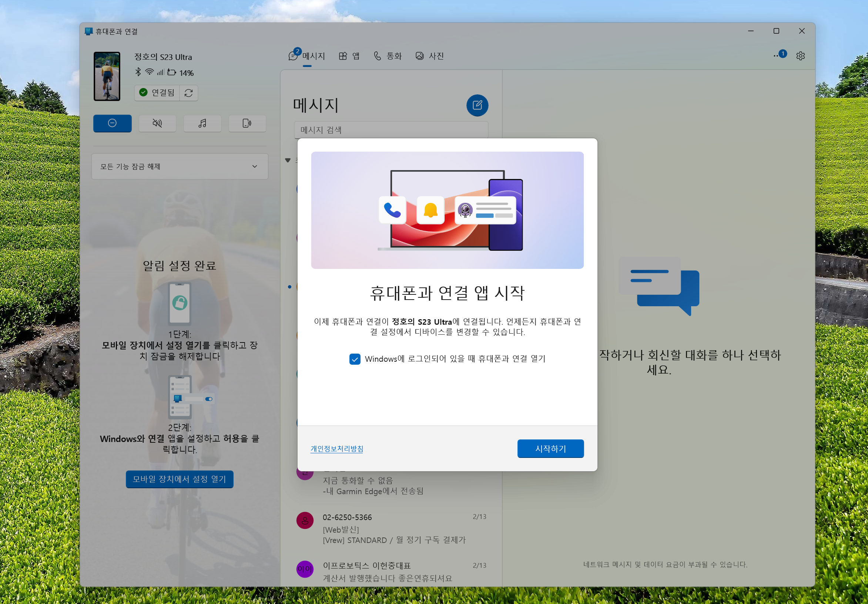Click 모바일 장치에서 설정 열기 button
This screenshot has width=868, height=604.
180,479
